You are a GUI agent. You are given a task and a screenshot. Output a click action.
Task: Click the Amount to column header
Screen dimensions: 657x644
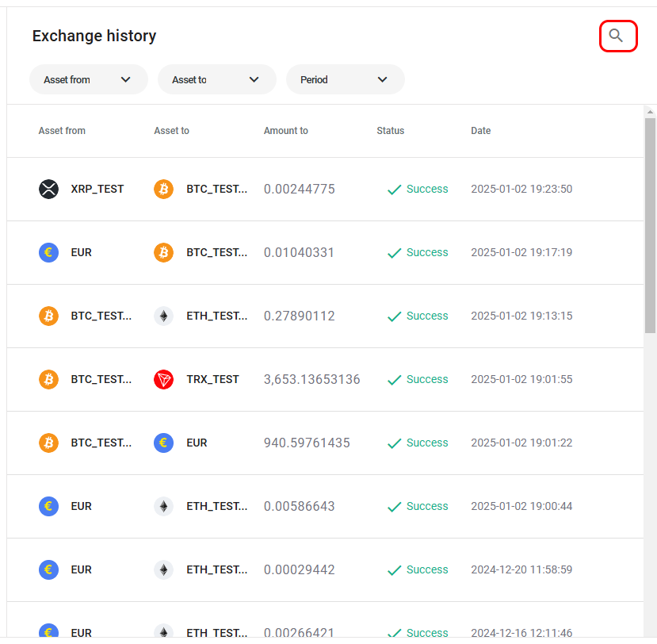pos(285,131)
